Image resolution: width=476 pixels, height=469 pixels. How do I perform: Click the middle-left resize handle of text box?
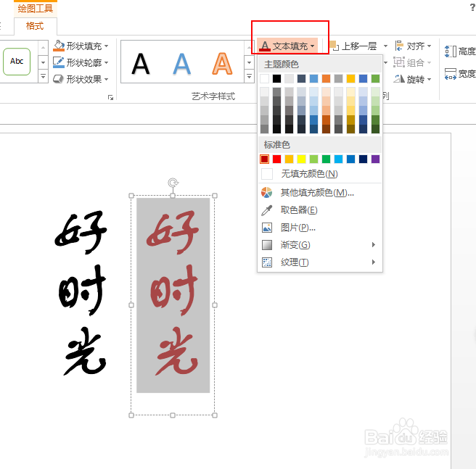point(131,305)
